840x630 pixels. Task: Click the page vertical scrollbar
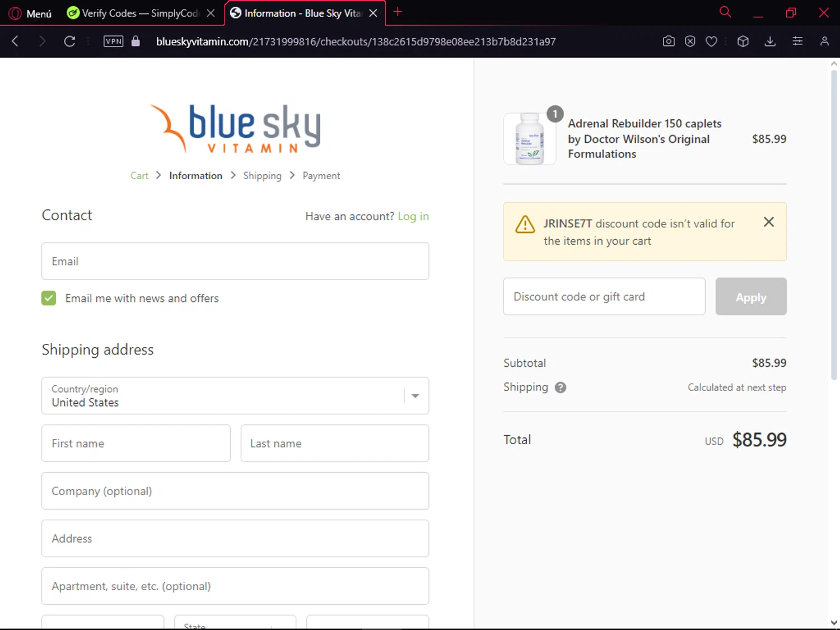click(x=834, y=224)
